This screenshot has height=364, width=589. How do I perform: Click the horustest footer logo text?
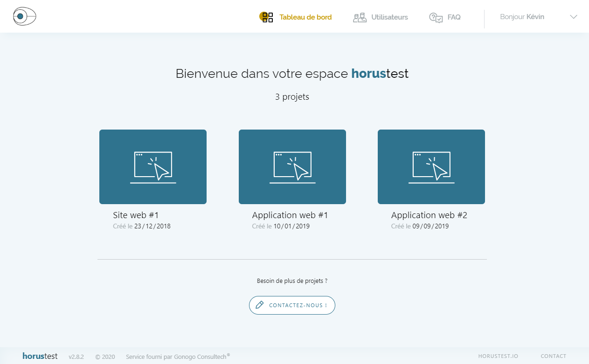(x=40, y=356)
